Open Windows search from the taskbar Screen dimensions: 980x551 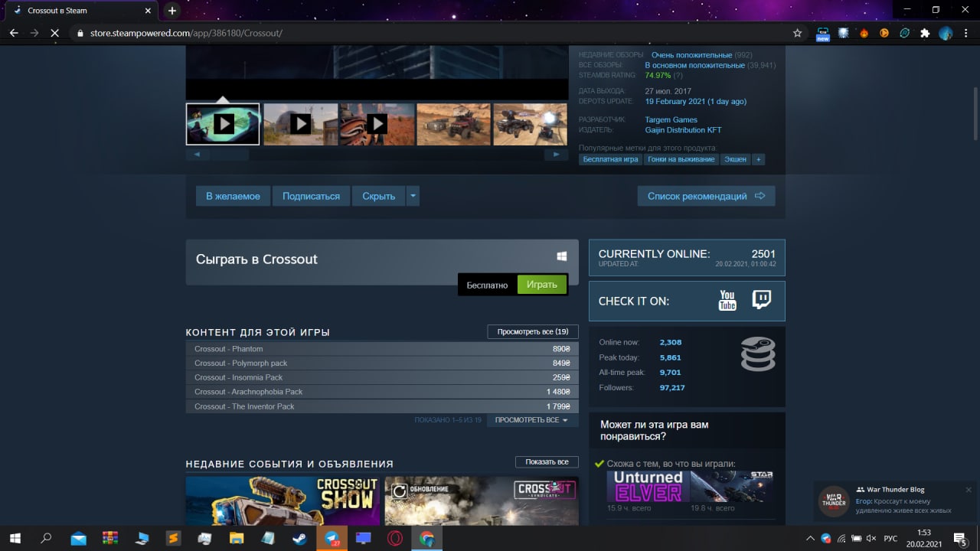[x=46, y=538]
